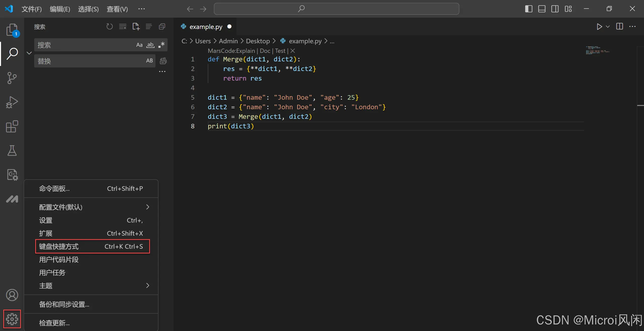Click the MarsCode Explain link

231,51
